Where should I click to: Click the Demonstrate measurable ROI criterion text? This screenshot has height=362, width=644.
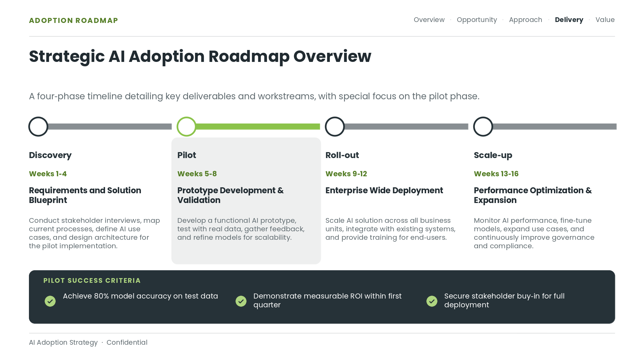click(x=327, y=300)
